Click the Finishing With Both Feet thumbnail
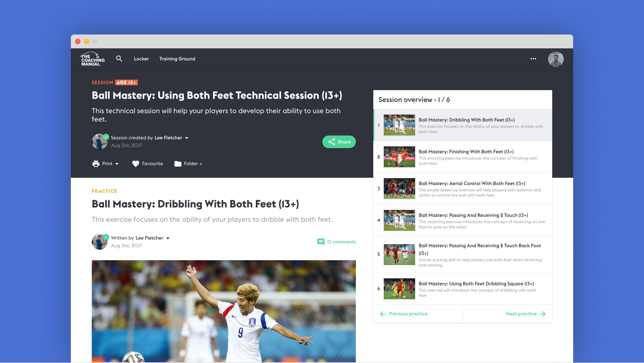The height and width of the screenshot is (363, 644). (x=399, y=157)
